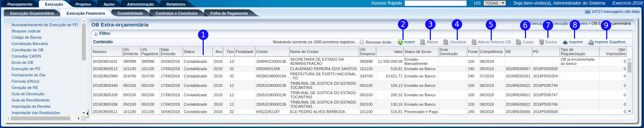
Task: Click the Imprimir Espelhos icon
Action: 591,42
